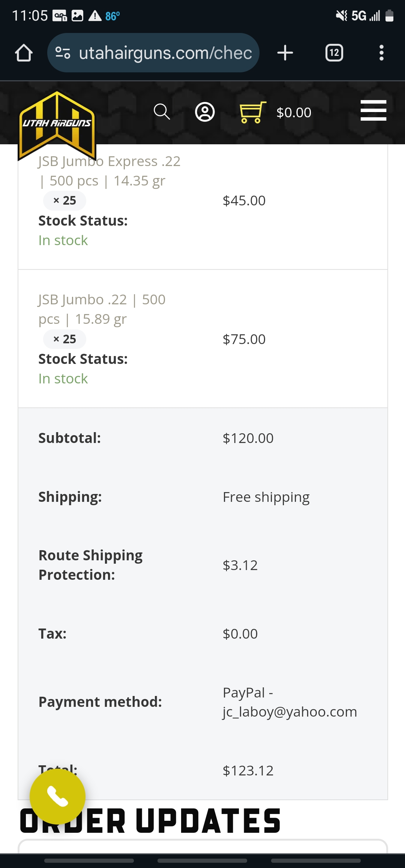This screenshot has width=405, height=868.
Task: Open a new browser tab
Action: click(x=285, y=53)
